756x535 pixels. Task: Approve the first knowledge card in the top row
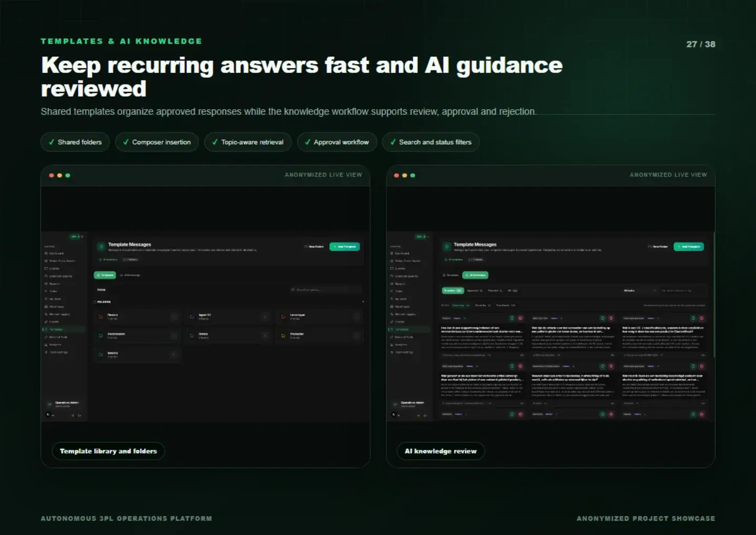(512, 318)
